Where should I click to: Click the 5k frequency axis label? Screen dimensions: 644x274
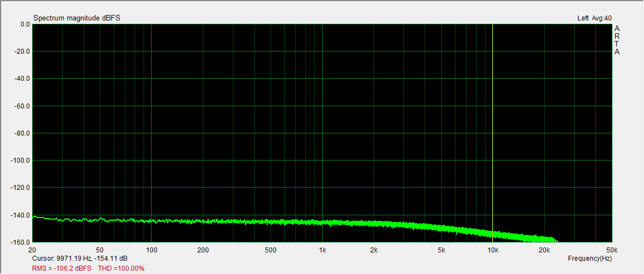click(441, 250)
